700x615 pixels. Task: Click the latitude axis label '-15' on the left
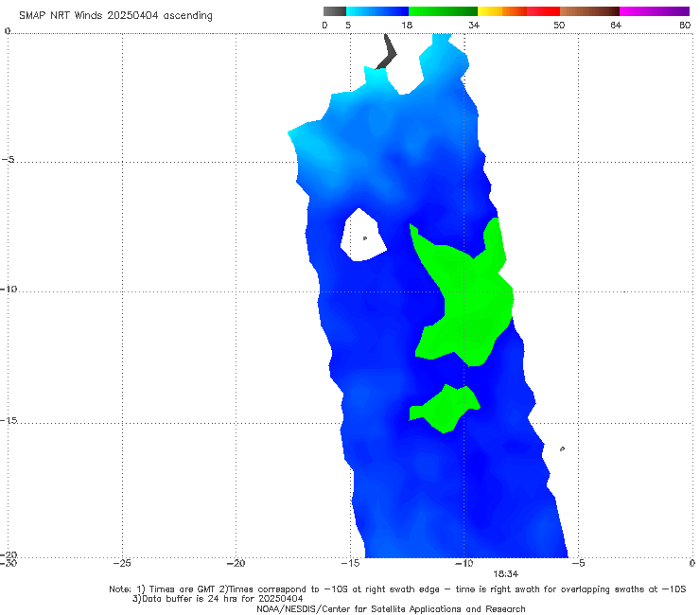[9, 420]
